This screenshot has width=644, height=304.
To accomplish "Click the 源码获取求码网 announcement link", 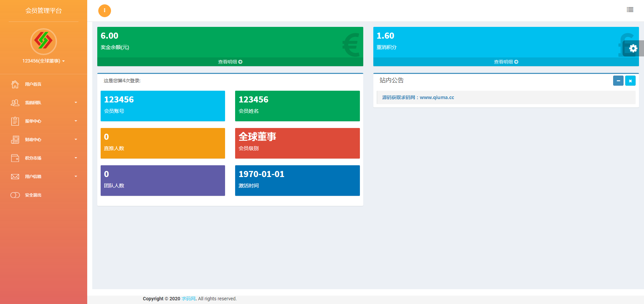I will [418, 97].
